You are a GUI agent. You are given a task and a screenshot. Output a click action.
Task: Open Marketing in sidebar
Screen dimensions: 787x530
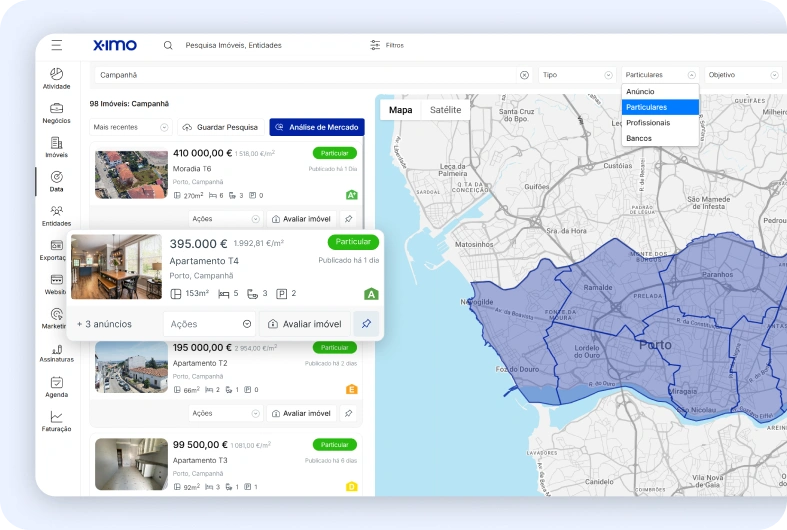[54, 318]
